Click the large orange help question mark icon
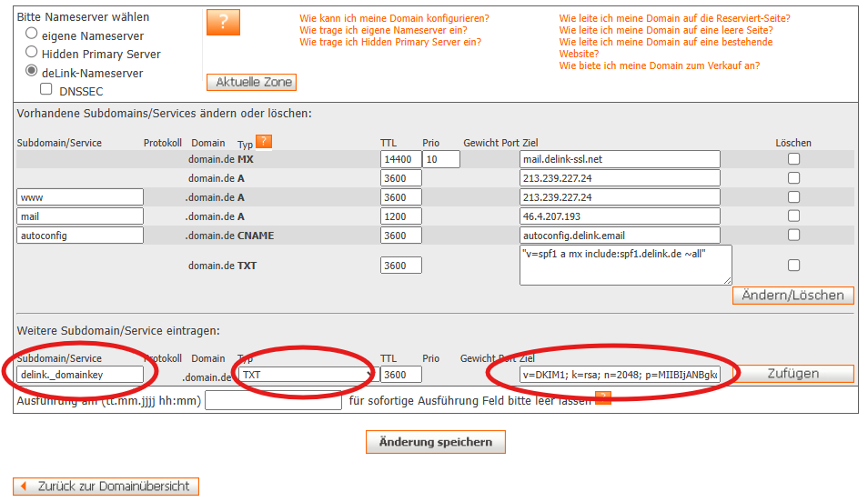Viewport: 868px width, 502px height. (x=223, y=23)
